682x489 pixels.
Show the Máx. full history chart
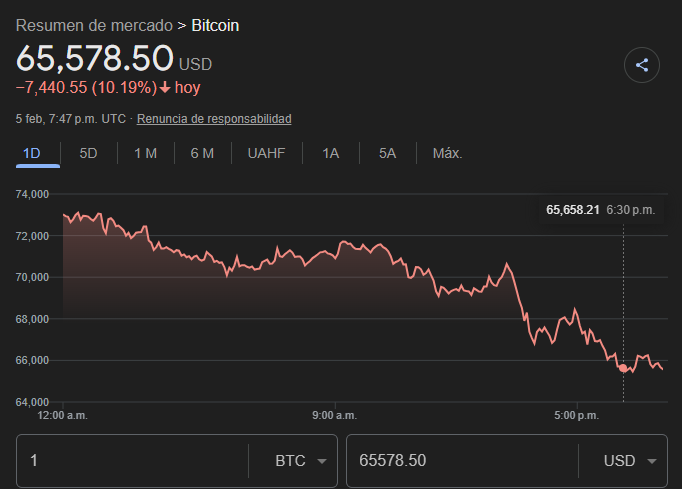click(x=447, y=153)
